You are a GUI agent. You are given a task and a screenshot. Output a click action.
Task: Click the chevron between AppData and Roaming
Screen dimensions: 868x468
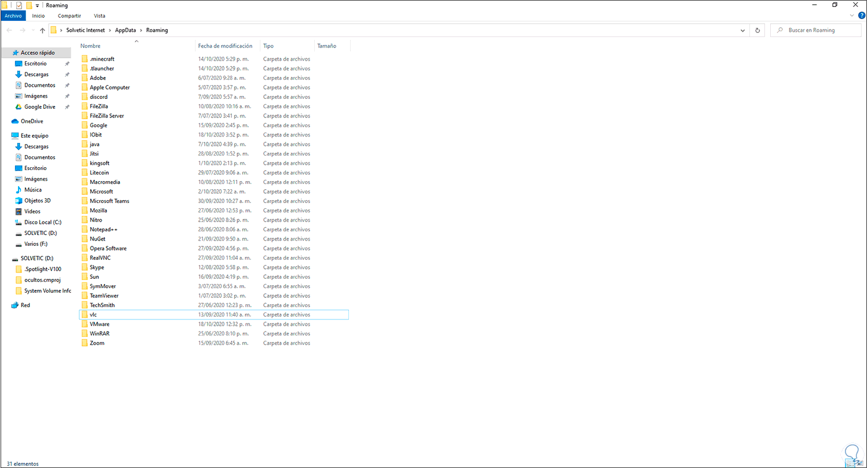(142, 30)
